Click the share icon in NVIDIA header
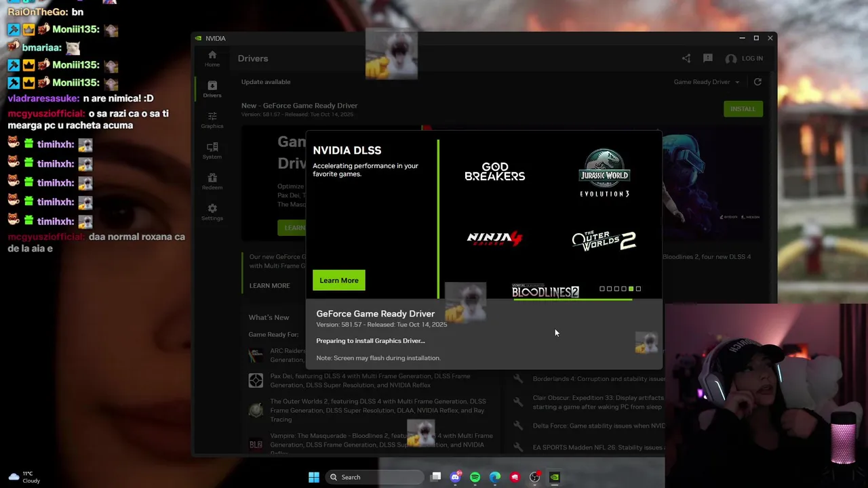This screenshot has width=868, height=488. [x=686, y=58]
